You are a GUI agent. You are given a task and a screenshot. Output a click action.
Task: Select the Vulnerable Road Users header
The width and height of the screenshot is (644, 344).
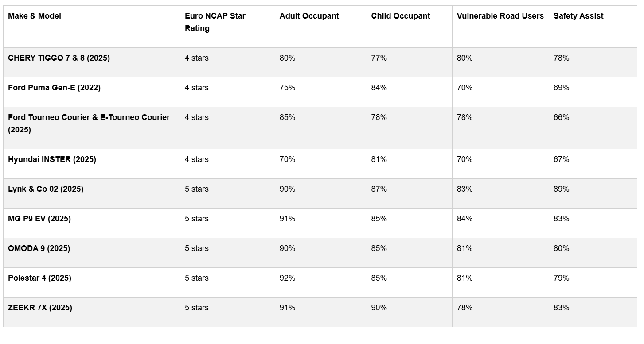(x=500, y=16)
